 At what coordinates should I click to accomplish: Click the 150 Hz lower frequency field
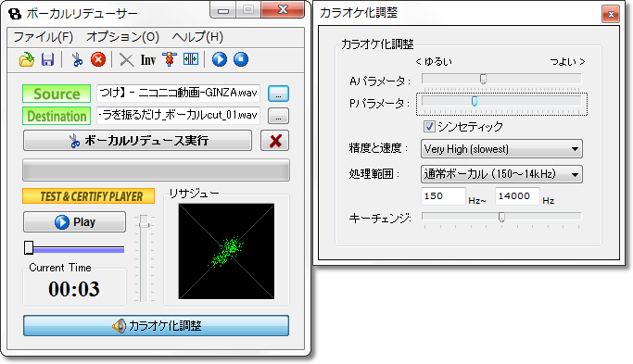(443, 196)
